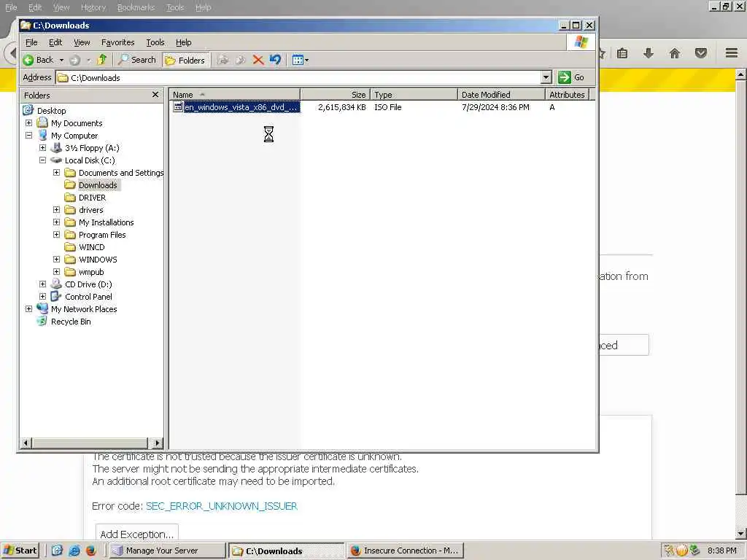
Task: Click the Copy To toolbar icon
Action: [x=241, y=60]
